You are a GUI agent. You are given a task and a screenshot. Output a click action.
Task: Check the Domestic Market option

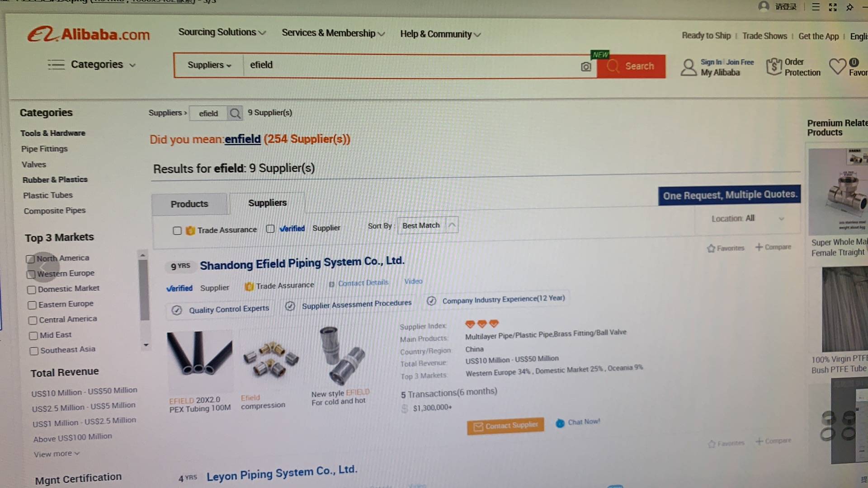31,290
